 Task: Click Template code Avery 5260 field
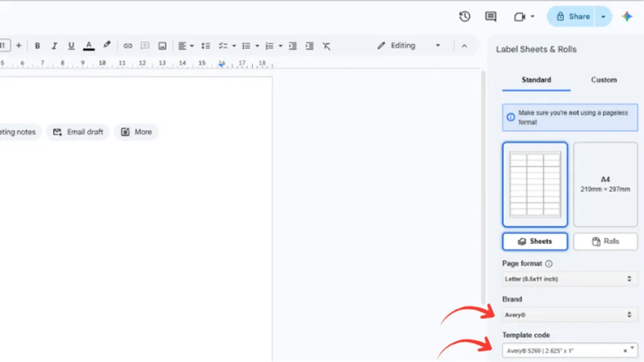point(570,351)
